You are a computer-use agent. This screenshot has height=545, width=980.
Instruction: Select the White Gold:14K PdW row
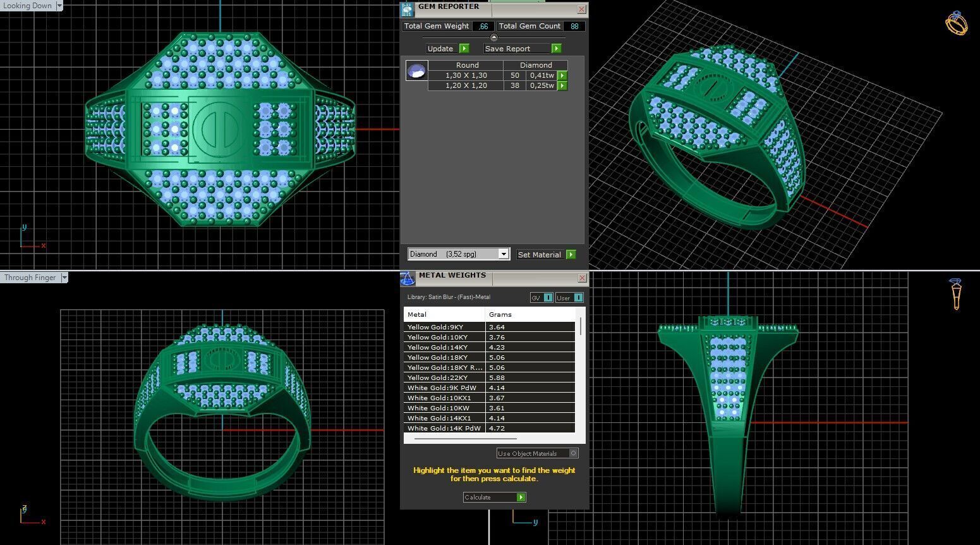point(490,428)
